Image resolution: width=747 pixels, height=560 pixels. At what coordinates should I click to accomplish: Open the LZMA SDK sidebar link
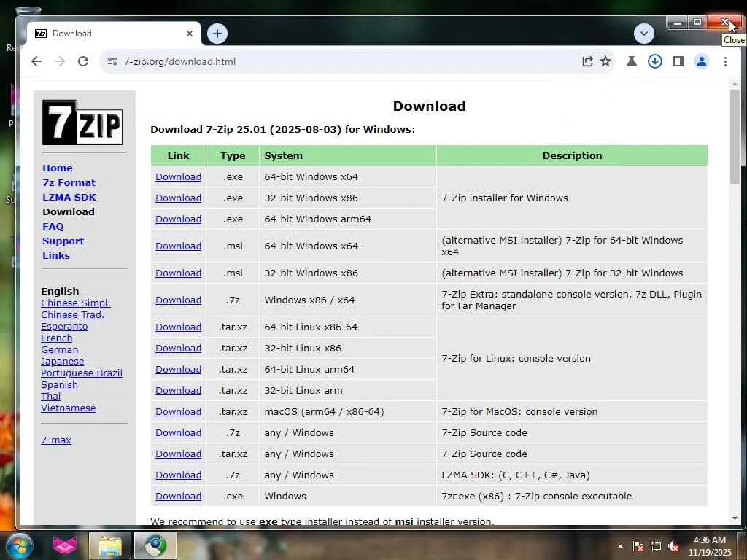click(69, 197)
